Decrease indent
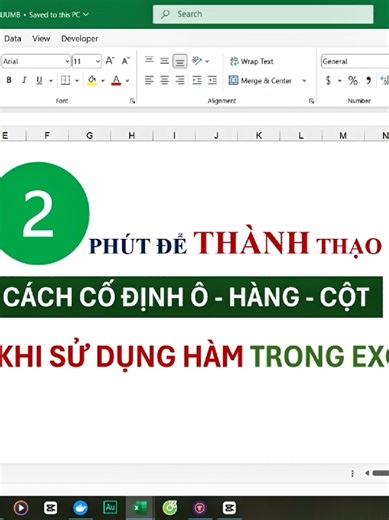Screen dimensions: 389x520 (197, 80)
